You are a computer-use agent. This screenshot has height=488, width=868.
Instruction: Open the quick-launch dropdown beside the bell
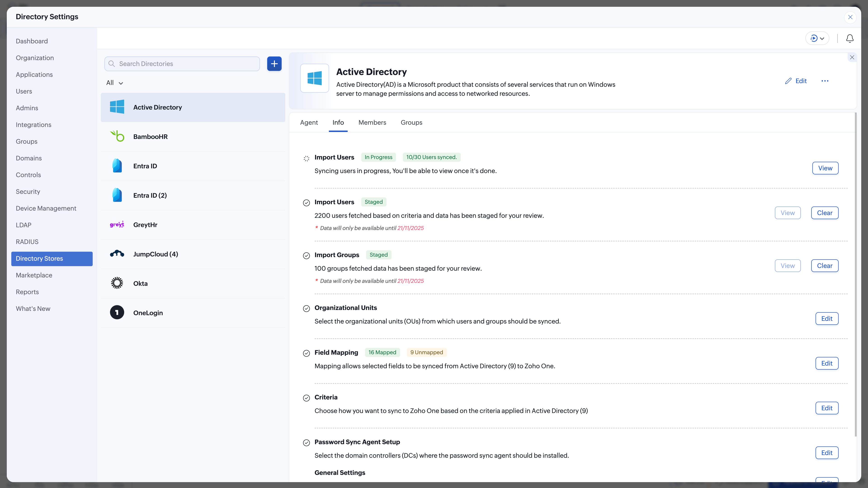817,38
